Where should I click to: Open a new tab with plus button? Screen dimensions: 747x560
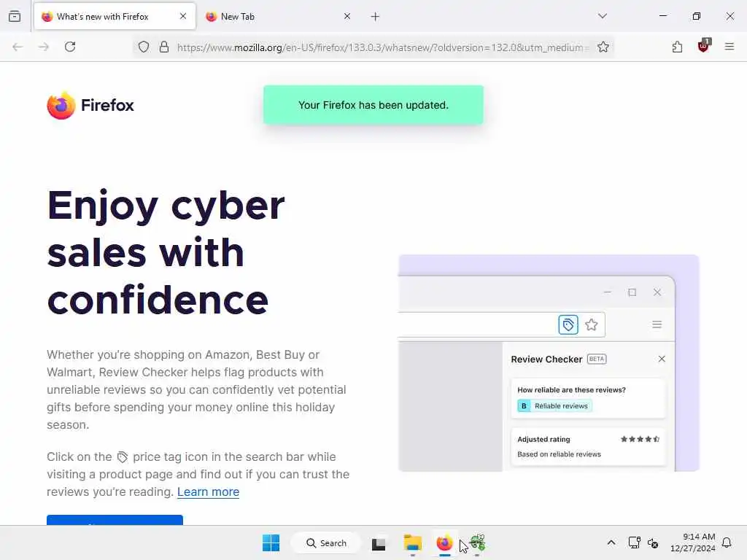click(x=376, y=17)
